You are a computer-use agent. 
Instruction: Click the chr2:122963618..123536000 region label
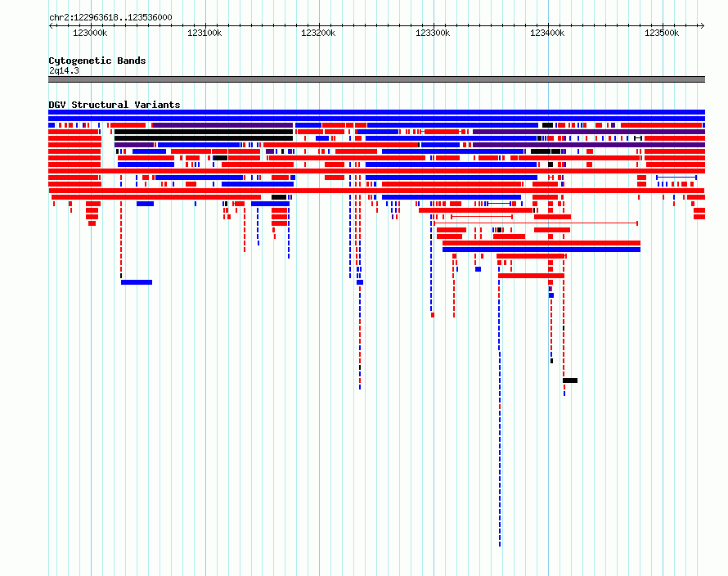pyautogui.click(x=110, y=17)
